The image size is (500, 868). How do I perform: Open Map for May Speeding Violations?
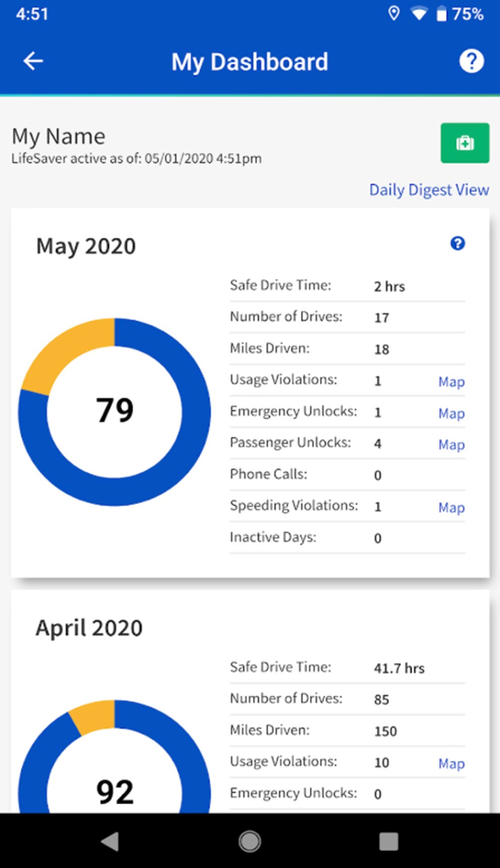(x=451, y=507)
